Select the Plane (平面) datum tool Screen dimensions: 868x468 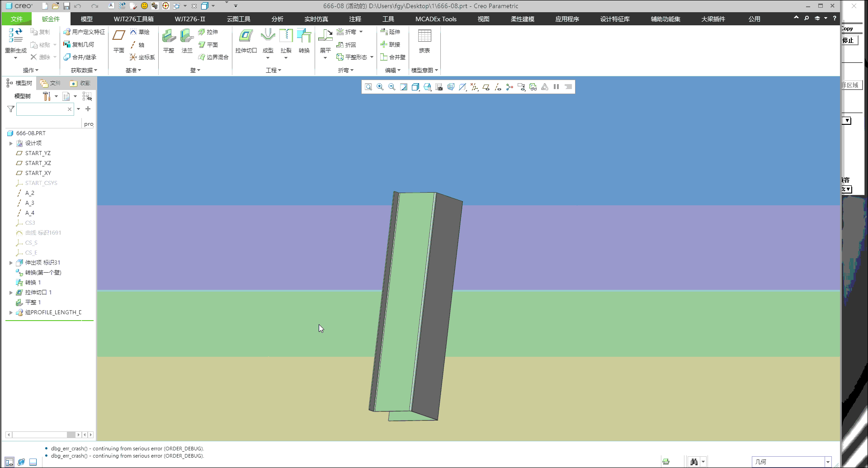119,41
